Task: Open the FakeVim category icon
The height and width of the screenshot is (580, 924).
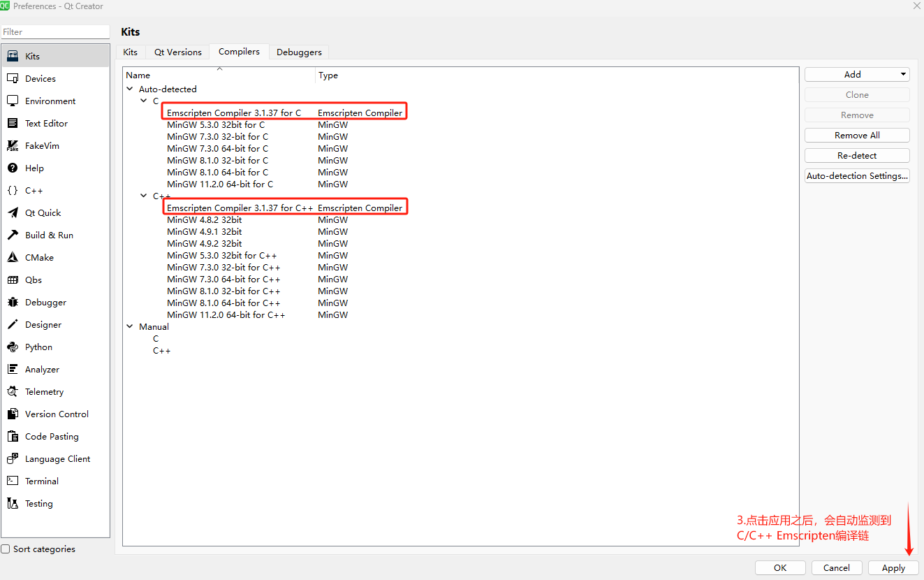Action: click(13, 145)
